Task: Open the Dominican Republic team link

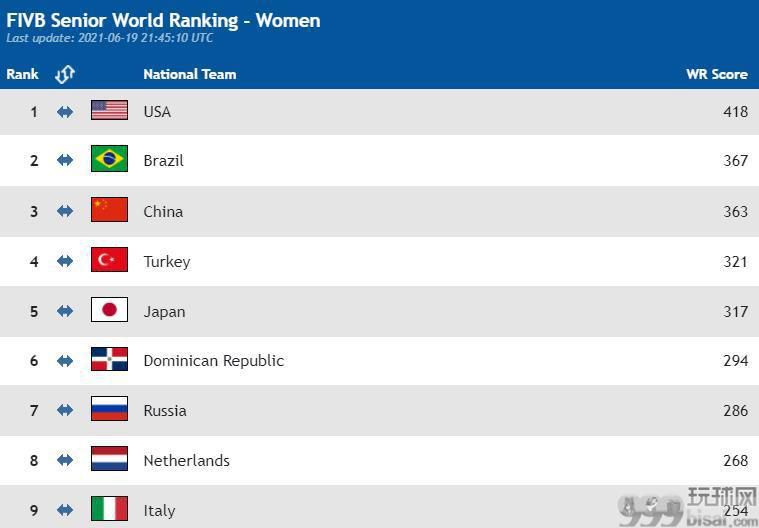Action: click(213, 361)
